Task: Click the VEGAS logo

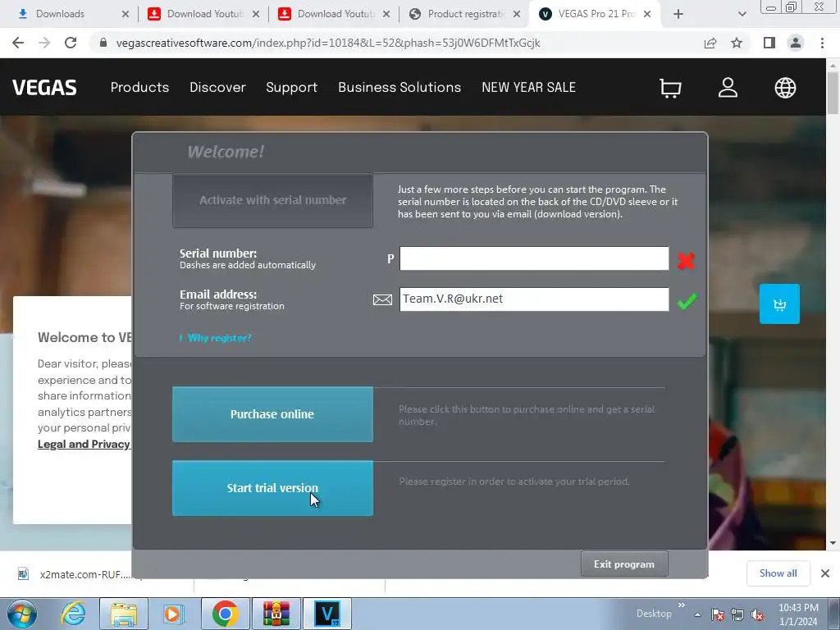Action: 44,87
